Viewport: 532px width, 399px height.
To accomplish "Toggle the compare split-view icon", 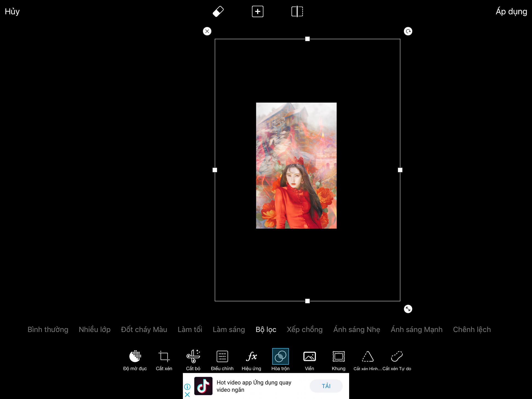I will (297, 11).
